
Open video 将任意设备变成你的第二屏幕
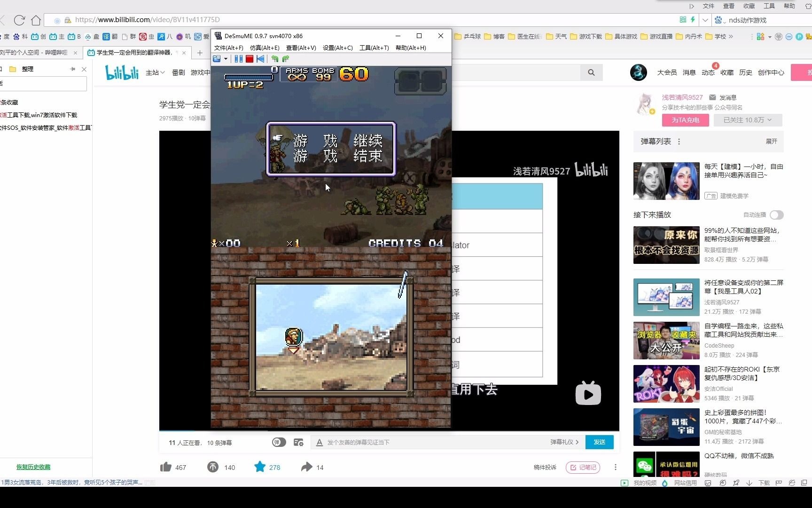(x=743, y=287)
